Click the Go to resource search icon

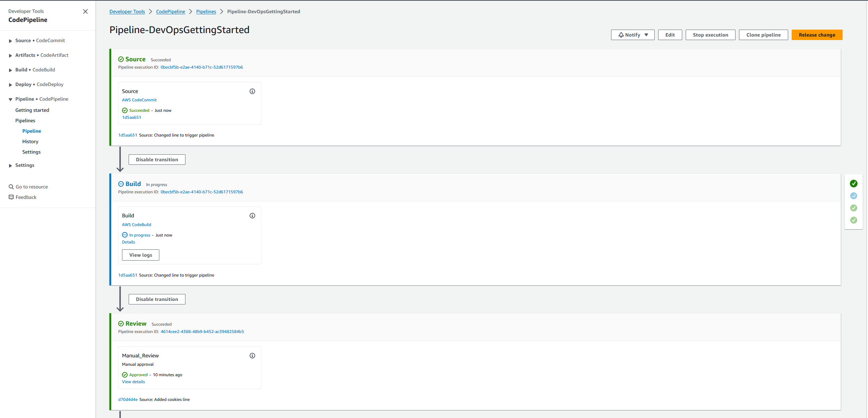point(11,187)
